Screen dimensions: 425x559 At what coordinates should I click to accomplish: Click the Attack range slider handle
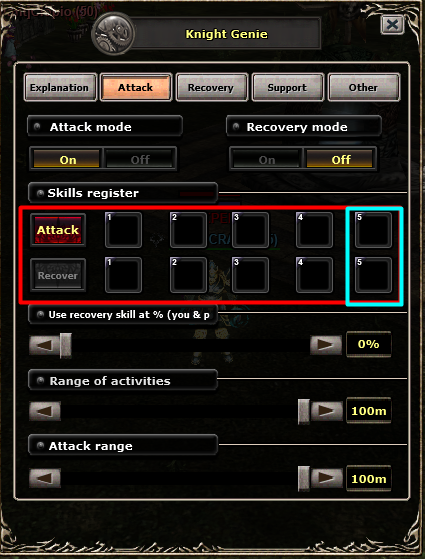(x=304, y=478)
